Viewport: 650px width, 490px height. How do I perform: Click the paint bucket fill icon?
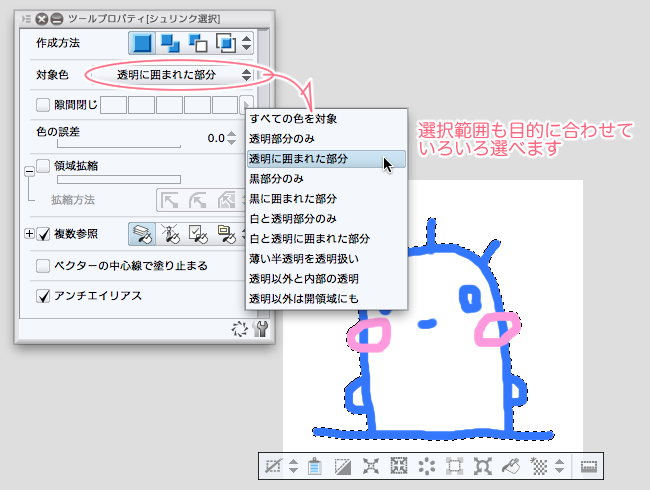pos(509,466)
